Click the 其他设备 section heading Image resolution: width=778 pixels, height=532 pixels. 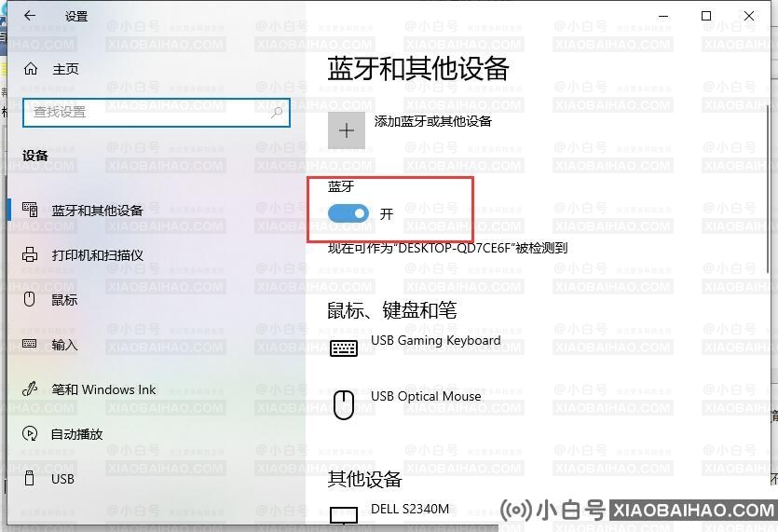click(364, 479)
